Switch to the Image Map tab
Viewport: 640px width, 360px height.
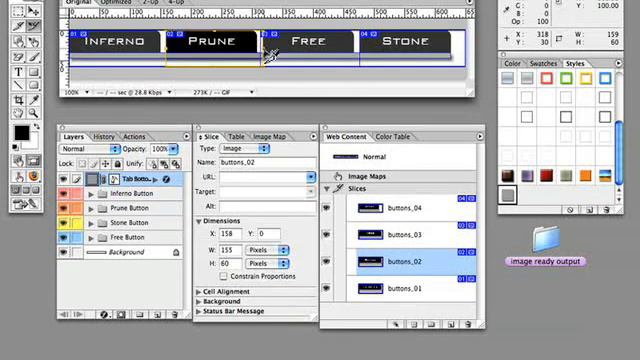[269, 137]
